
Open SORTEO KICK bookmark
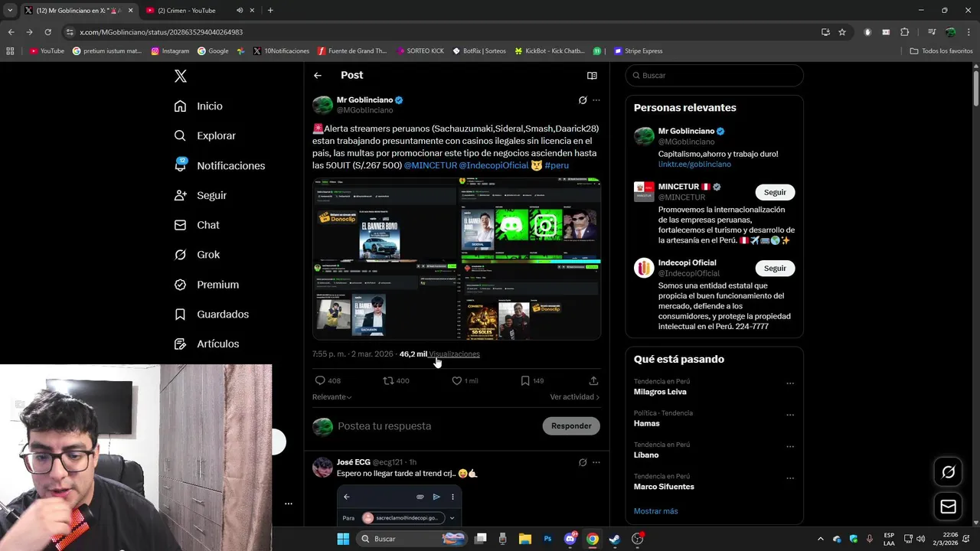pos(420,51)
